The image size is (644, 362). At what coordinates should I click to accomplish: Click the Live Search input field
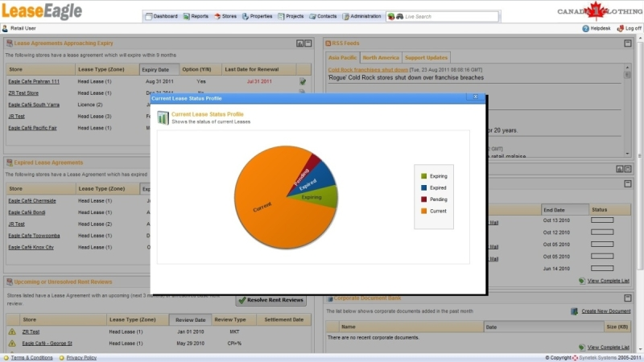coord(451,16)
